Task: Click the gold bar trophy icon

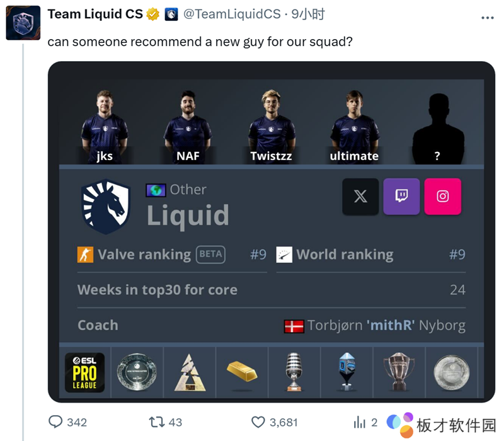Action: pyautogui.click(x=242, y=371)
